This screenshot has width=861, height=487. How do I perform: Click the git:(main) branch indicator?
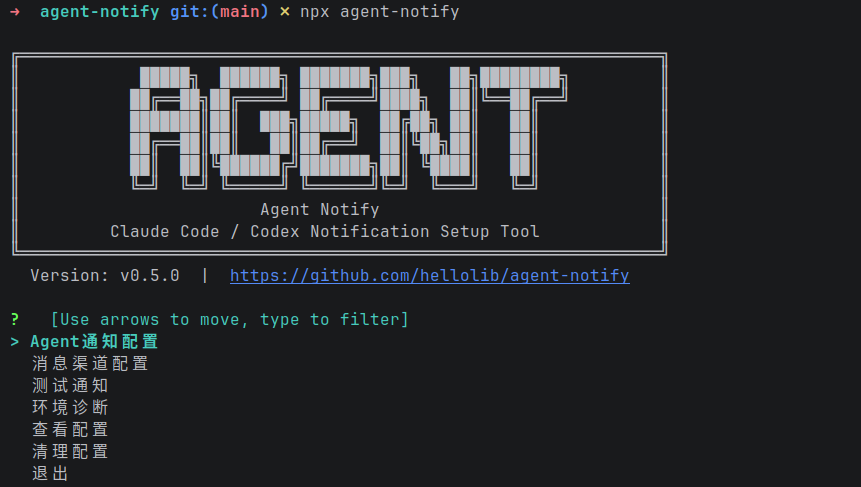point(219,12)
